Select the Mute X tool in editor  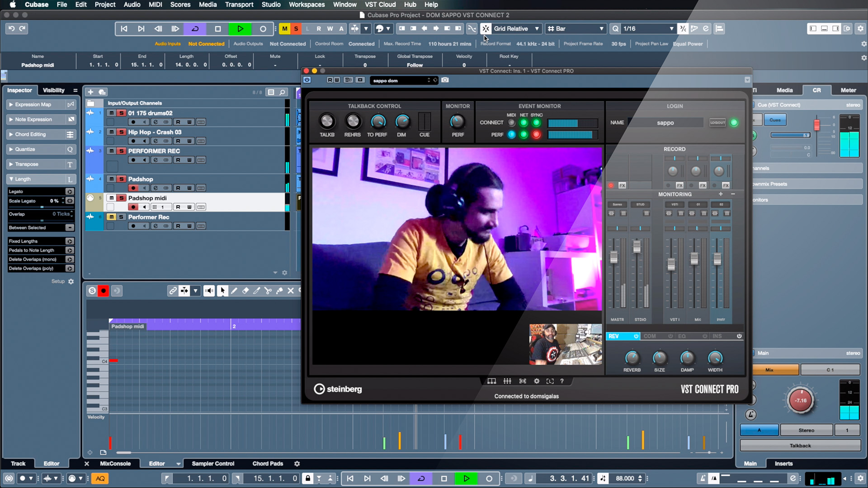click(x=291, y=291)
